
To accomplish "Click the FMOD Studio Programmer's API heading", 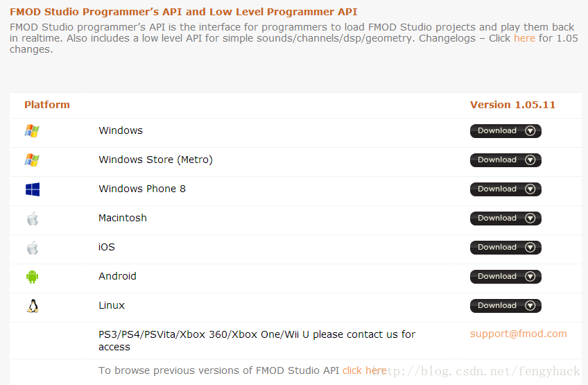I will click(183, 12).
